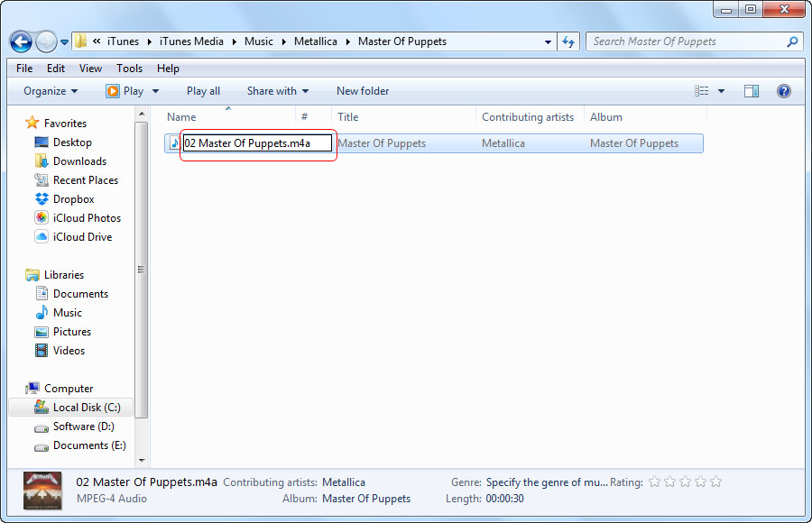
Task: Open the Play button dropdown arrow
Action: [x=155, y=91]
